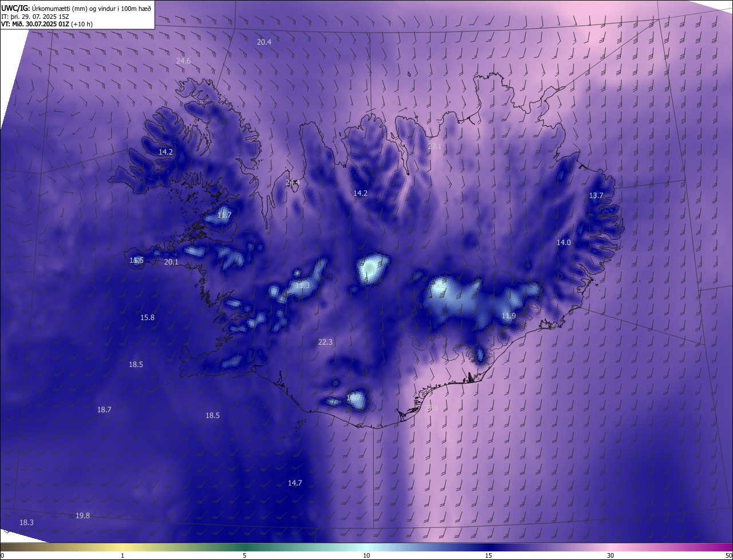
Task: Click the 'UWC/IG:' bold header label
Action: coord(15,8)
